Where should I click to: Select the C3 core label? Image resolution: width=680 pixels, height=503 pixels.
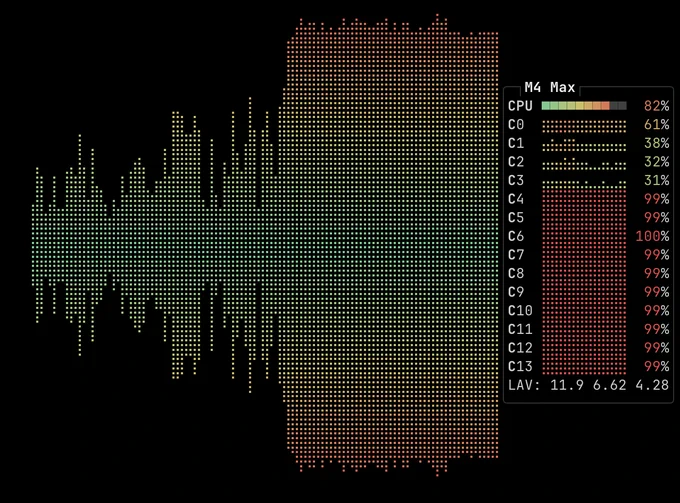point(516,180)
